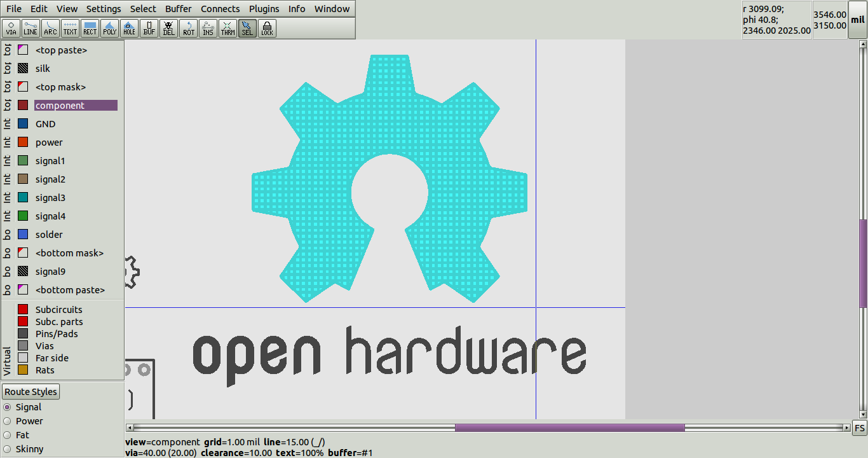Select the ARC tool
The image size is (868, 458).
[x=50, y=28]
